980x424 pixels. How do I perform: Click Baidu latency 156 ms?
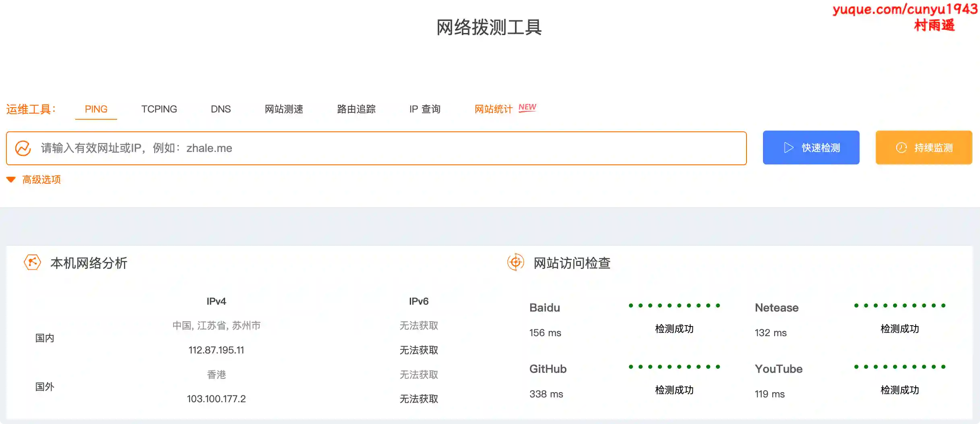pyautogui.click(x=545, y=333)
